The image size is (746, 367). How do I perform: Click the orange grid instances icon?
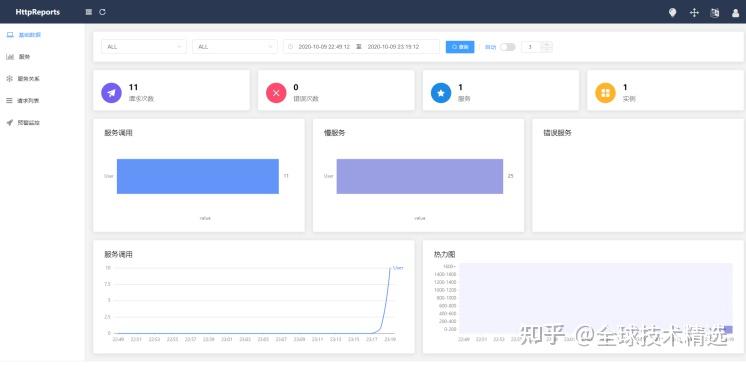coord(605,93)
